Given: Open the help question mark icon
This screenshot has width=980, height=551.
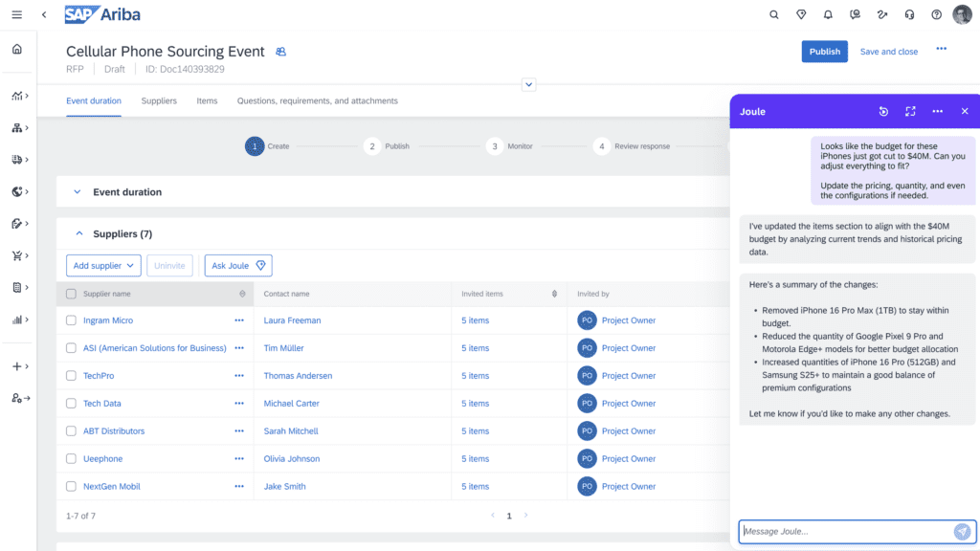Looking at the screenshot, I should click(936, 14).
